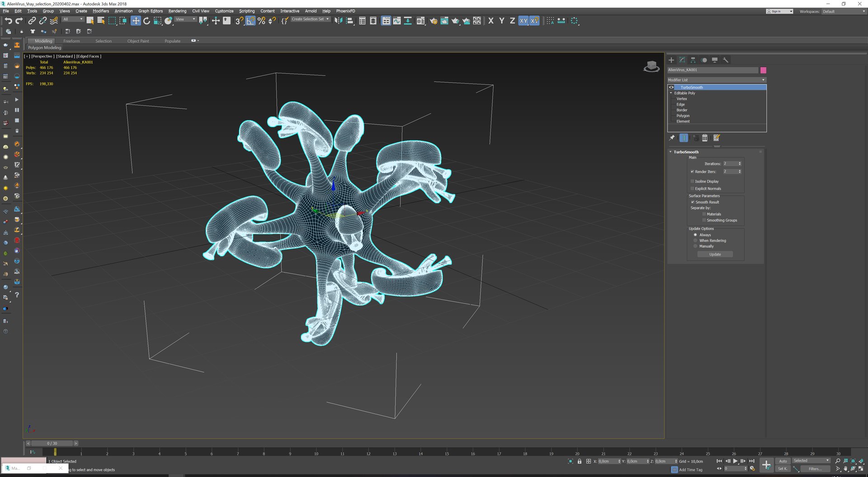Hide the TurboSmooth modifier with its eye icon
The height and width of the screenshot is (477, 868).
(671, 88)
